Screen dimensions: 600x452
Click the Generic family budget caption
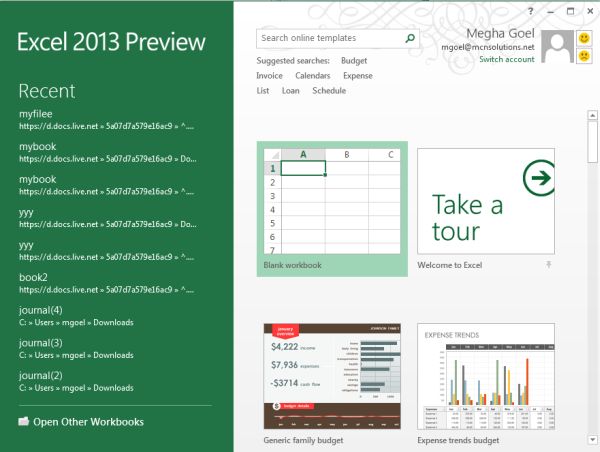303,440
